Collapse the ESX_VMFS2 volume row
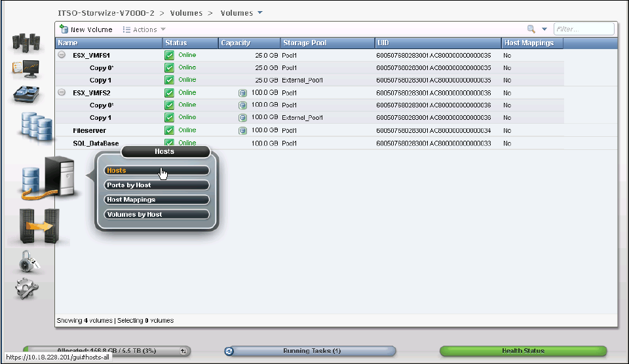629x364 pixels. [x=62, y=93]
